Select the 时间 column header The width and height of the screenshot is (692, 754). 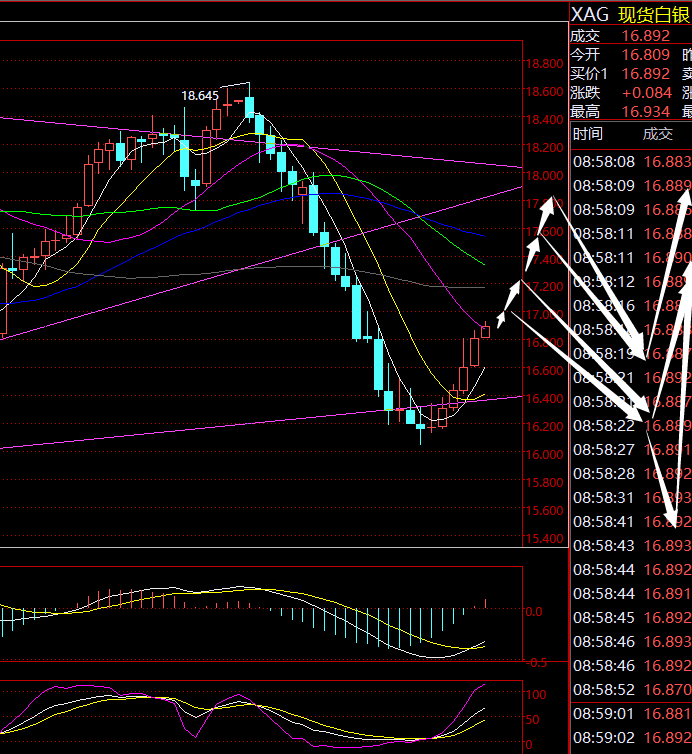tap(587, 134)
